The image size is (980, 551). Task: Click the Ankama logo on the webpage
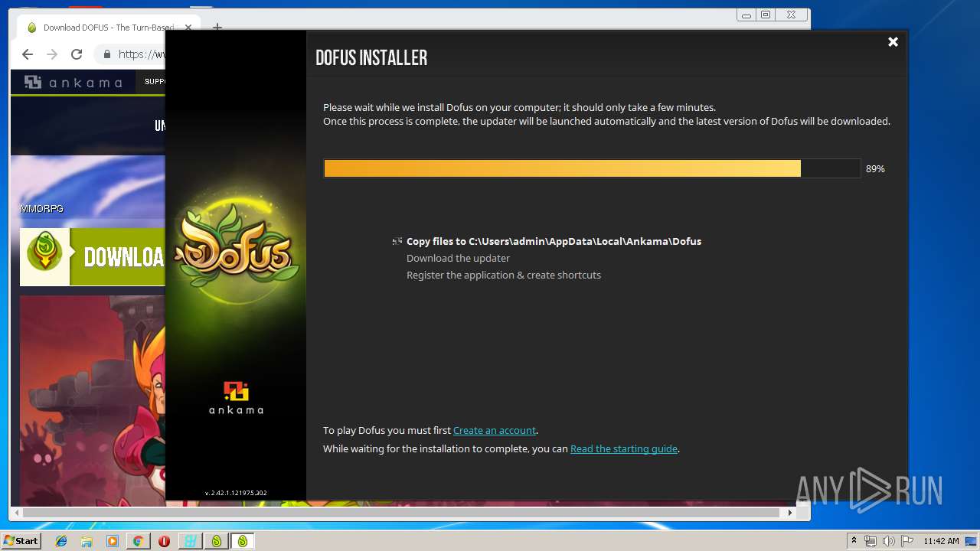pos(73,82)
